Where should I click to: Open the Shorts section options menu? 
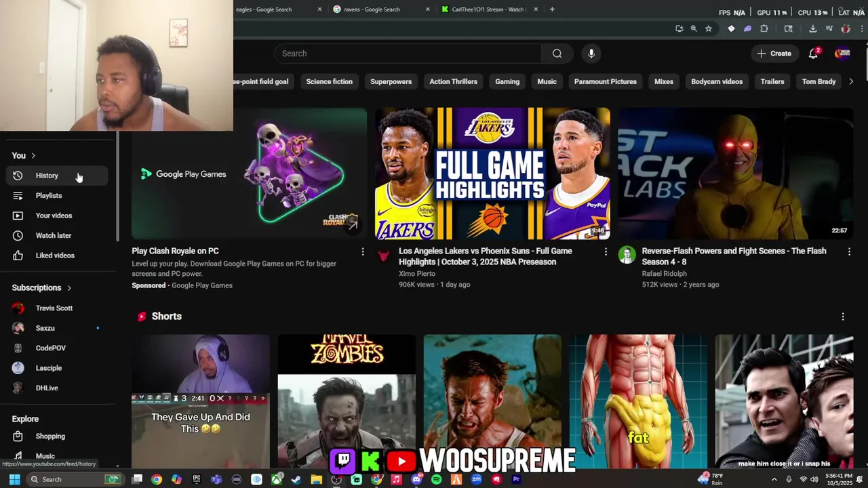coord(843,317)
